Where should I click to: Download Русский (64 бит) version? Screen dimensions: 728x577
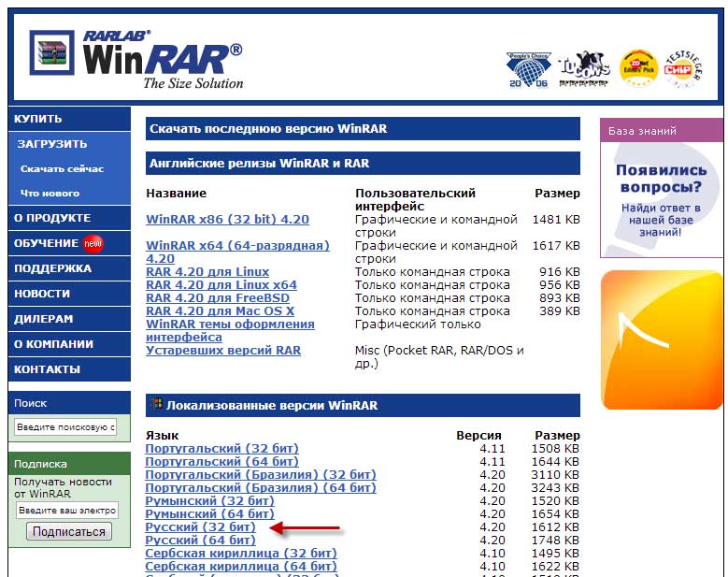201,540
